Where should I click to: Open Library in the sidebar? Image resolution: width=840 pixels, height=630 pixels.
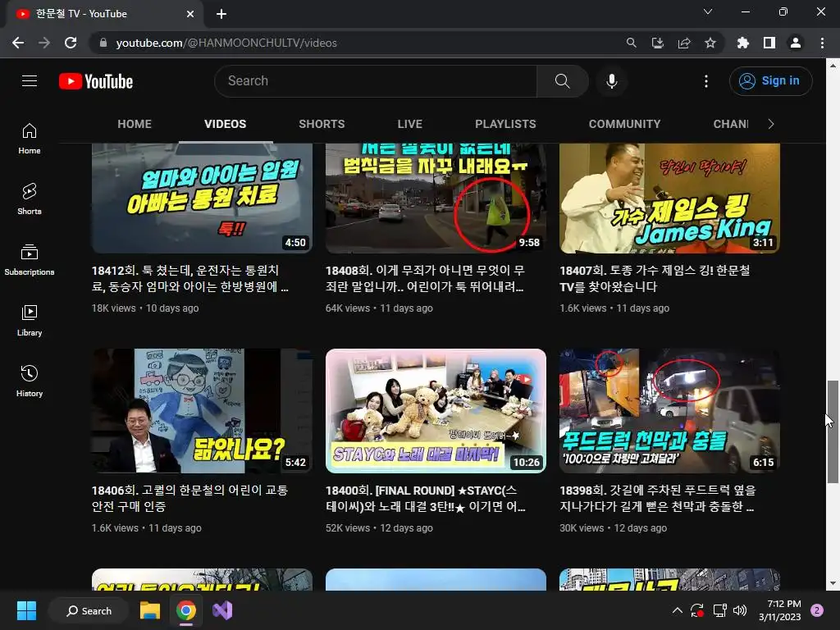[x=30, y=321]
